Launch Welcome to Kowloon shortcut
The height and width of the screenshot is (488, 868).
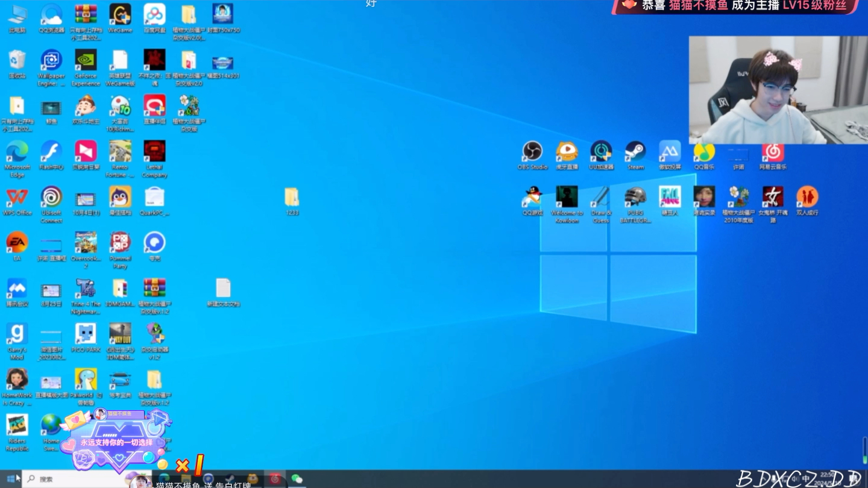click(567, 205)
